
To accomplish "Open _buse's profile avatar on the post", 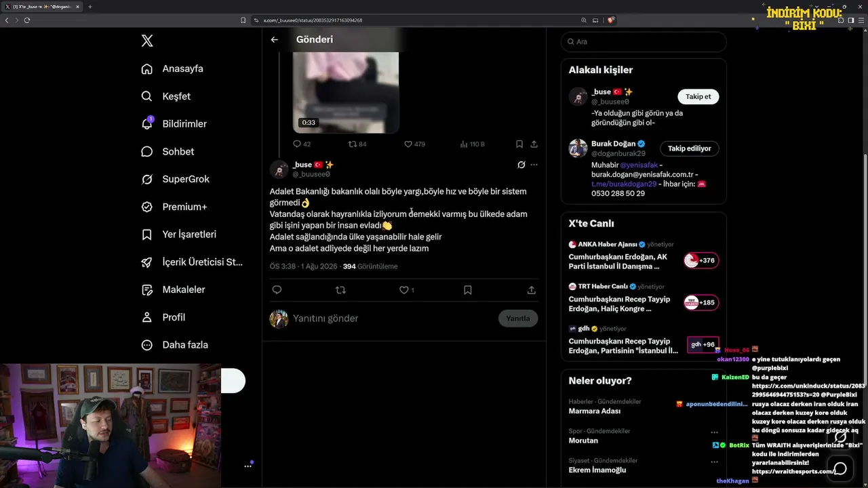I will (279, 169).
